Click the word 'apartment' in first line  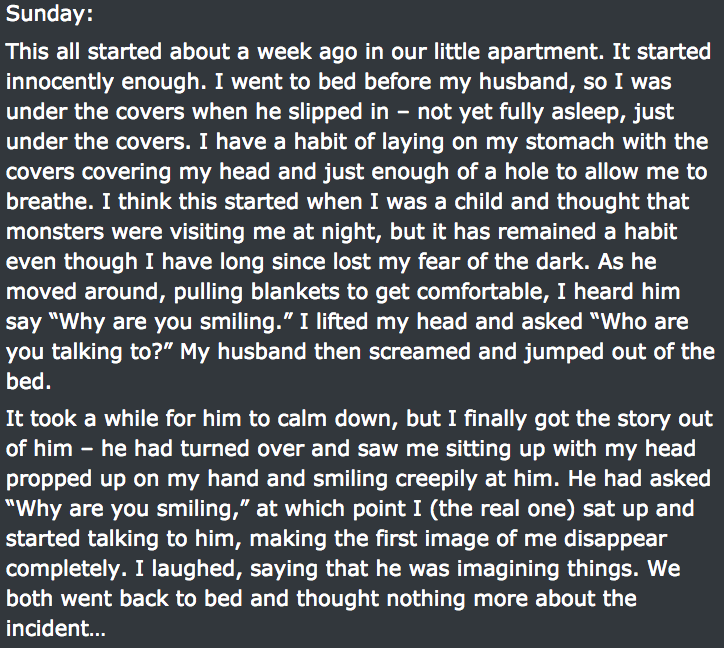(545, 51)
